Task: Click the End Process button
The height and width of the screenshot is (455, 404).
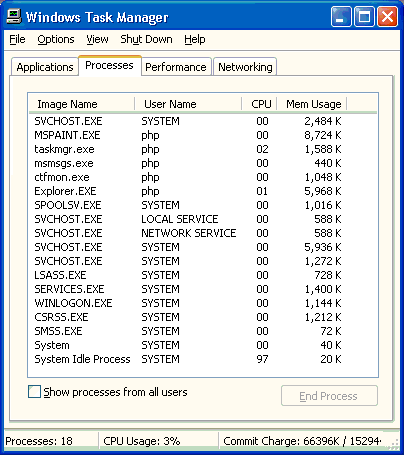Action: (x=329, y=396)
